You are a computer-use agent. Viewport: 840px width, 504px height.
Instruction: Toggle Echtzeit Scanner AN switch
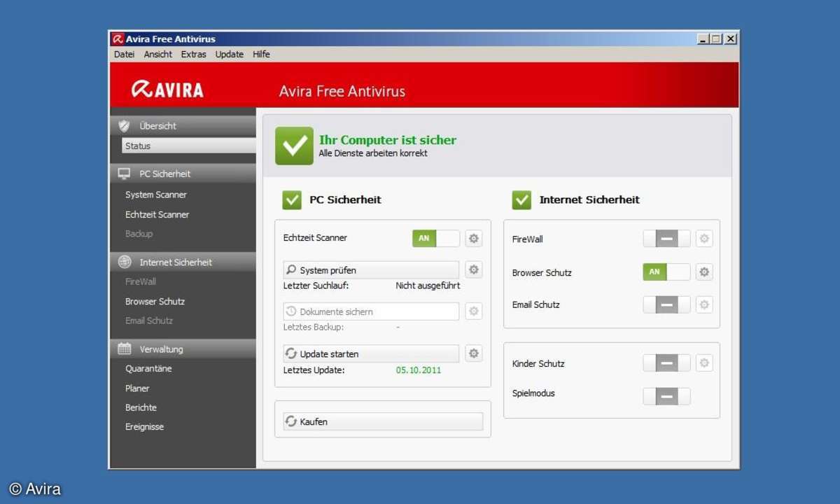(x=436, y=238)
